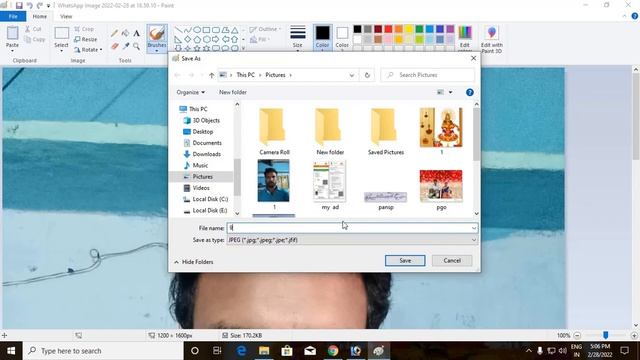The width and height of the screenshot is (640, 360).
Task: Open the address bar previous locations dropdown
Action: [x=351, y=75]
